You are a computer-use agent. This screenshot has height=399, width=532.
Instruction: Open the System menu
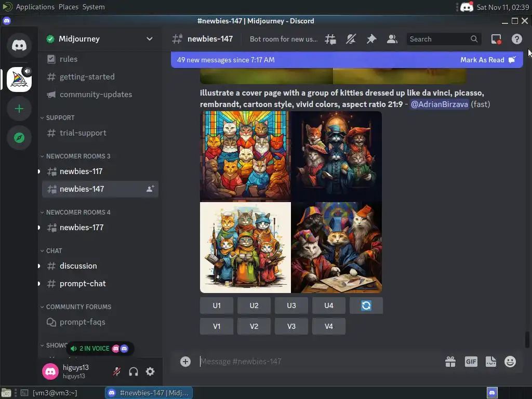point(94,7)
